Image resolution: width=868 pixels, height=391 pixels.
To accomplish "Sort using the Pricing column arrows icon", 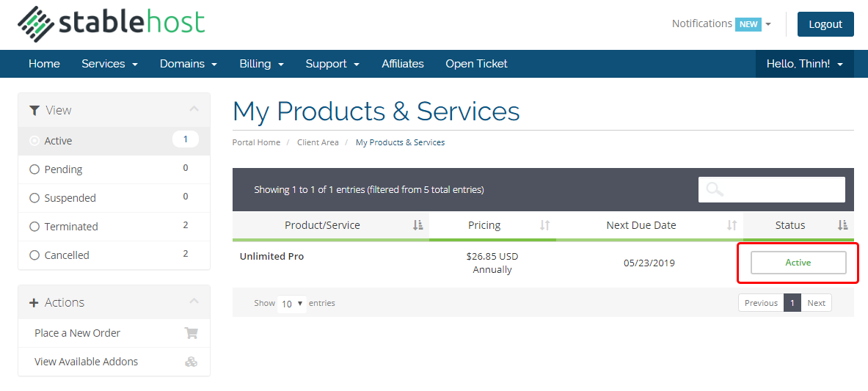I will click(545, 225).
